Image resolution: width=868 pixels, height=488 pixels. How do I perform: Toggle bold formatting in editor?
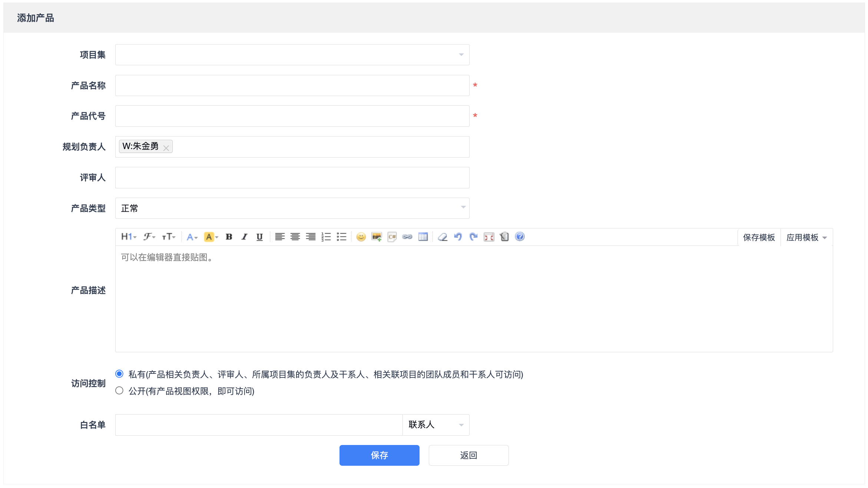point(229,237)
